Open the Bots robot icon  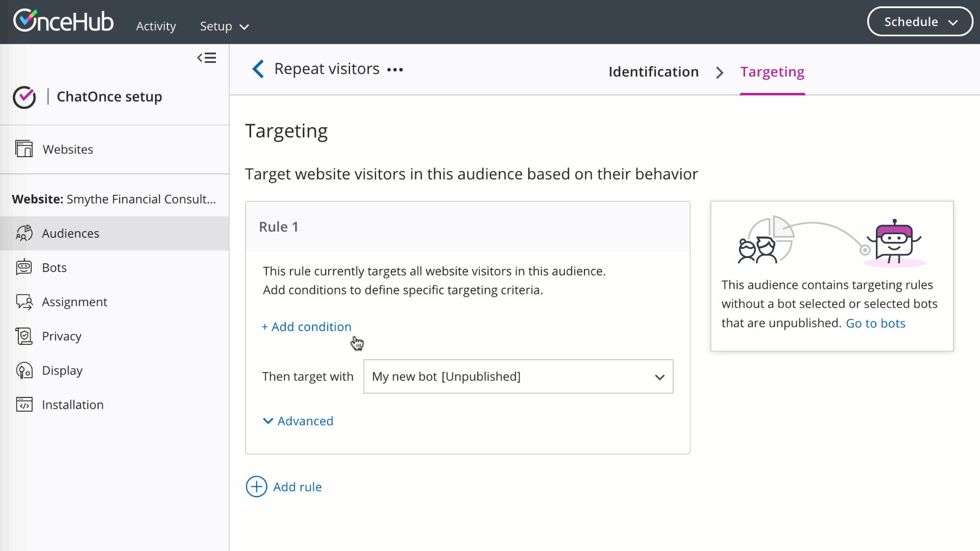click(x=24, y=267)
